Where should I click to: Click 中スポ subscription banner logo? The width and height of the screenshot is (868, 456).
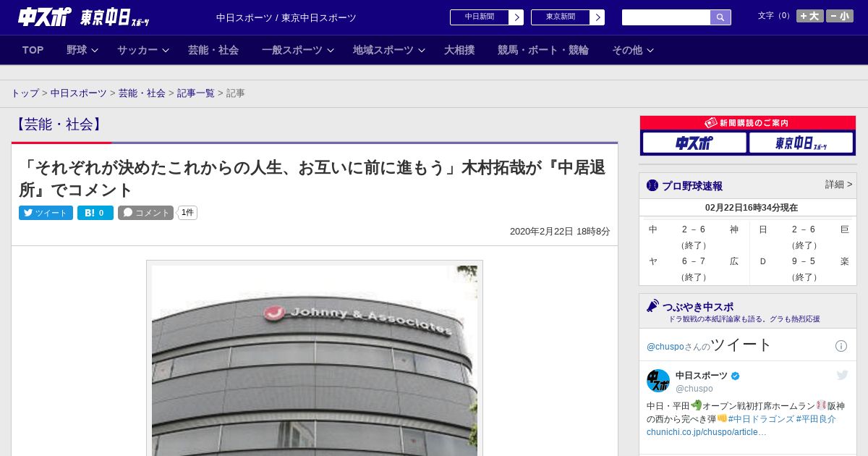coord(694,143)
